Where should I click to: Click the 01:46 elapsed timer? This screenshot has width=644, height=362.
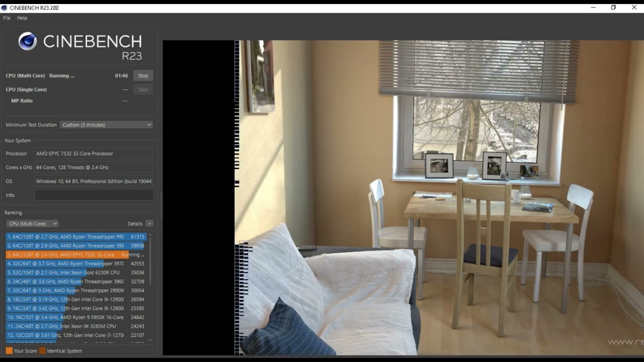coord(121,76)
